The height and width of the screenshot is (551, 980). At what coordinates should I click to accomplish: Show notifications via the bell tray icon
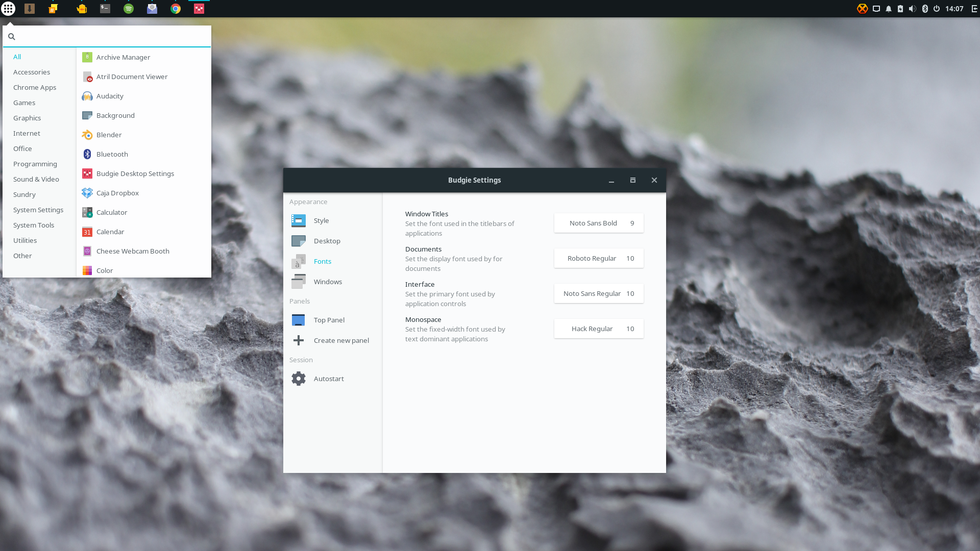(x=889, y=9)
